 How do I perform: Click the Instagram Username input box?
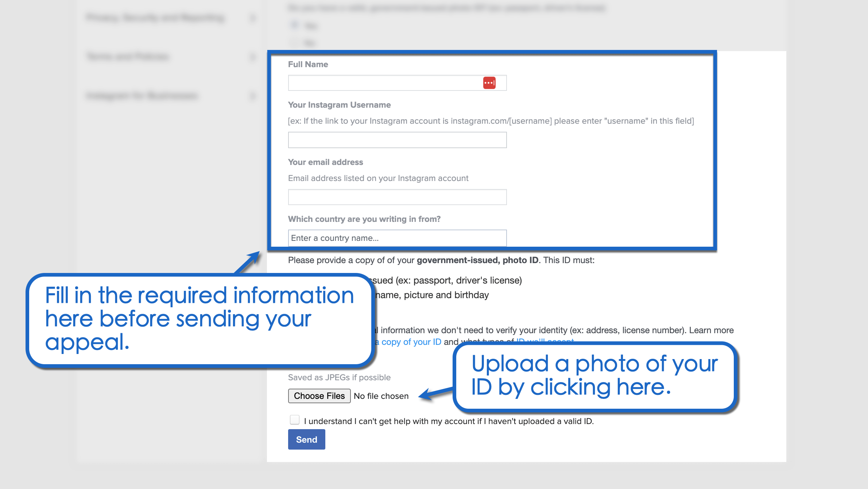click(x=397, y=140)
